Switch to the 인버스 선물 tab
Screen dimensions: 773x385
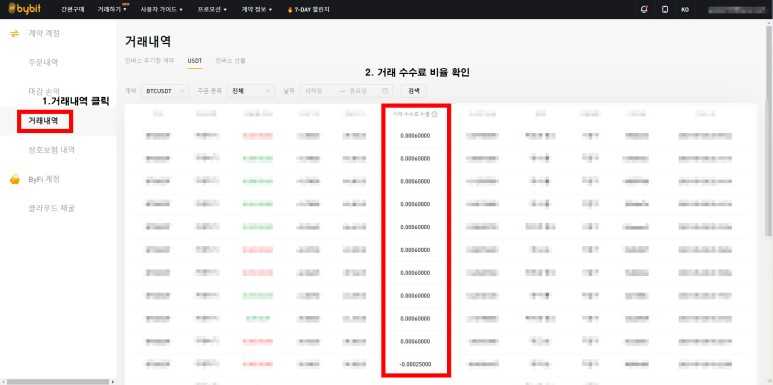[230, 61]
